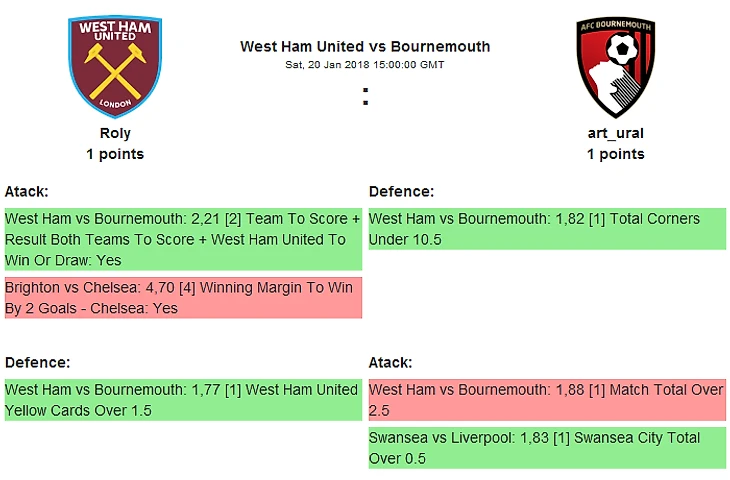Screen dimensions: 730x480
Task: Click 'West Ham United' in the match title
Action: (x=300, y=47)
